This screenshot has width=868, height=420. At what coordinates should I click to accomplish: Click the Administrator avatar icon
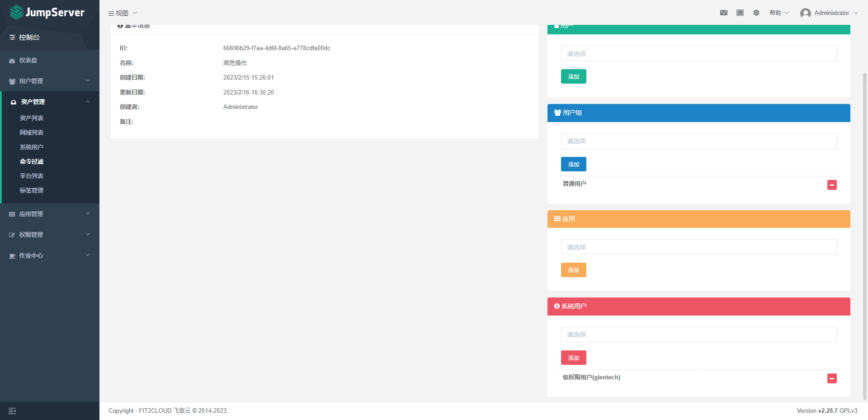pos(805,13)
